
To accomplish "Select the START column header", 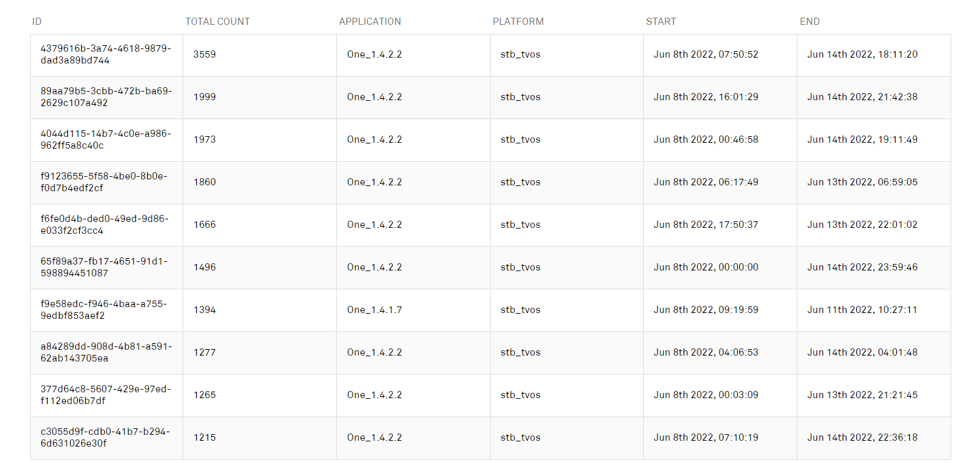I will [x=661, y=22].
